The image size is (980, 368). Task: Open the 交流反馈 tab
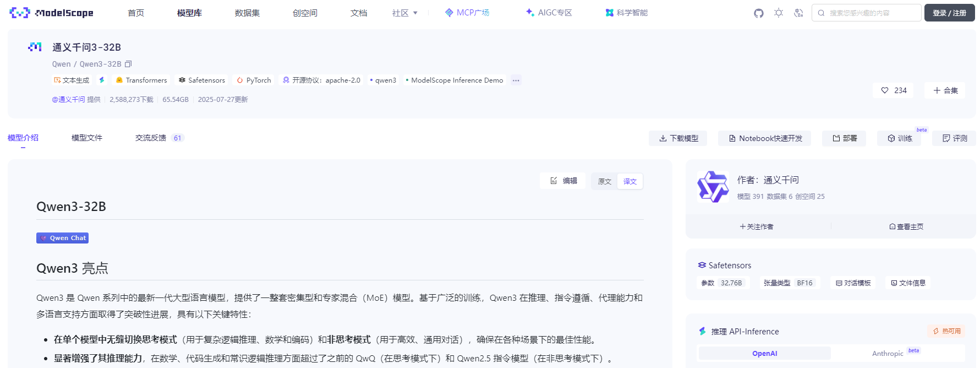pos(159,138)
